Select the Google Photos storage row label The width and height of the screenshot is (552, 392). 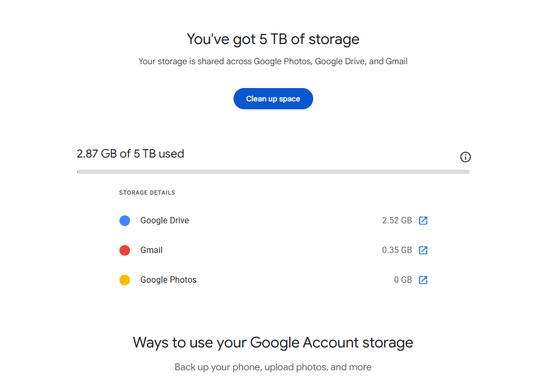pyautogui.click(x=169, y=280)
